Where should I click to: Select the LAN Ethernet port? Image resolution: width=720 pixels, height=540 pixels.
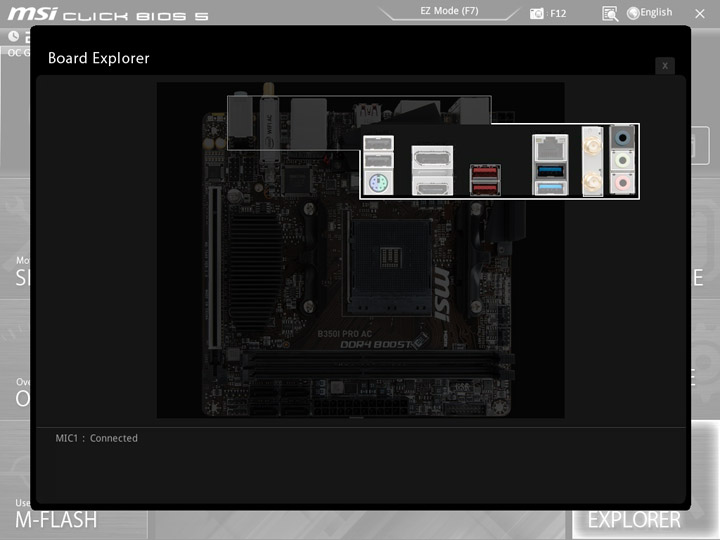coord(550,149)
